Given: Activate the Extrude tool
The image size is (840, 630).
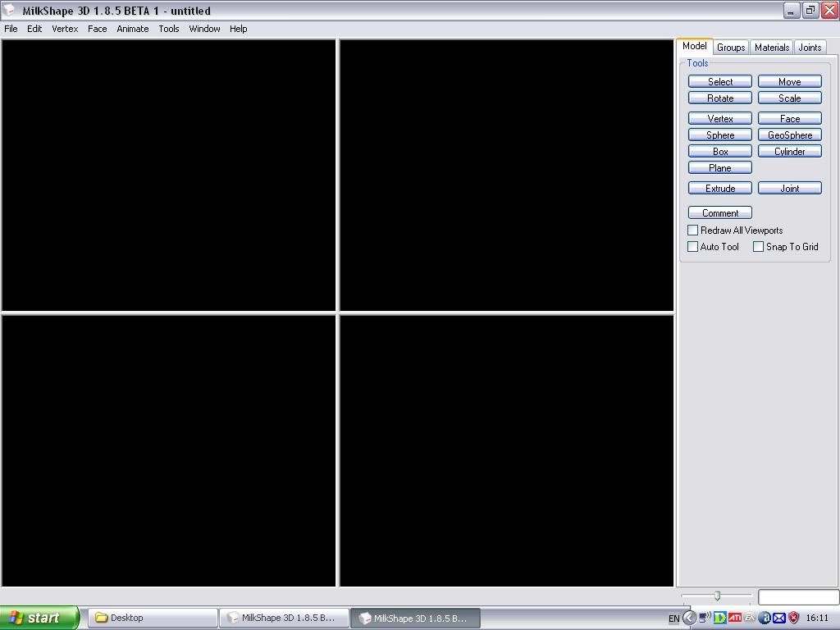Looking at the screenshot, I should click(720, 188).
